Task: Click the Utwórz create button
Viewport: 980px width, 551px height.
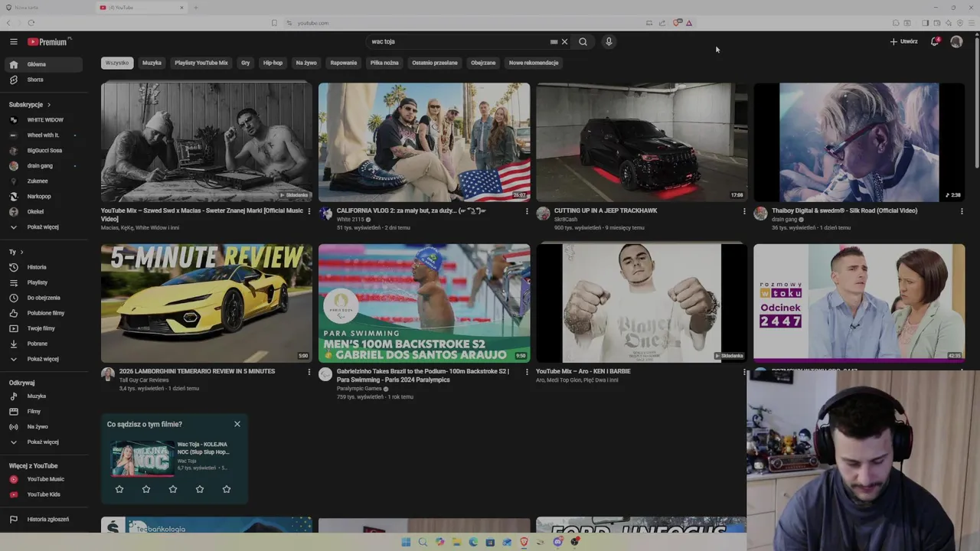Action: coord(904,42)
